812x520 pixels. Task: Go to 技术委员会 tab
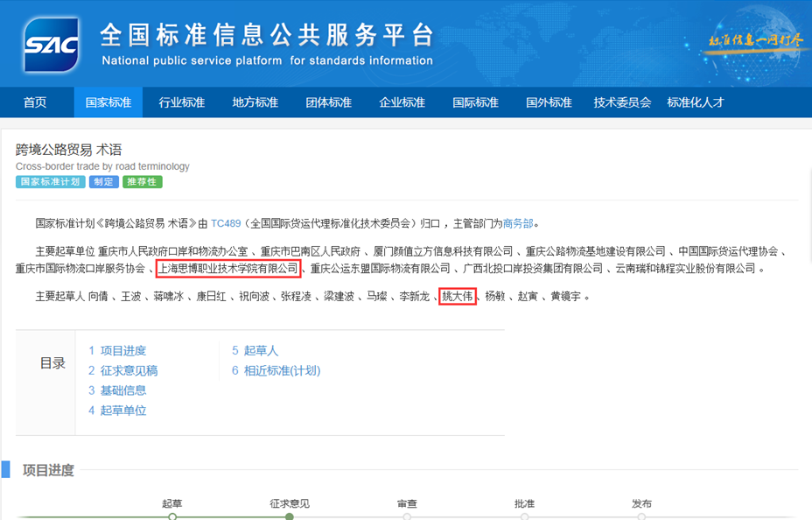(x=622, y=102)
